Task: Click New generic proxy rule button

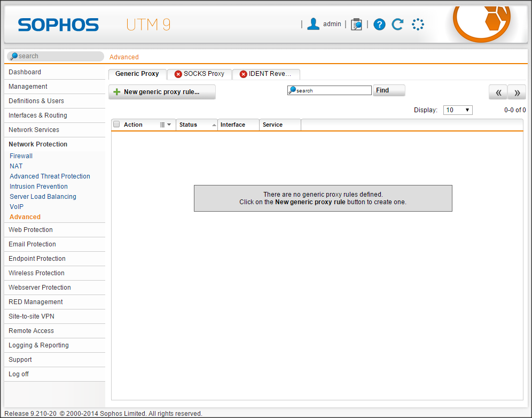Action: coord(162,92)
